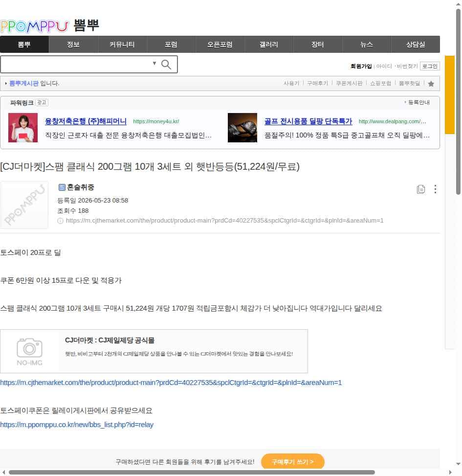Screen dimensions: 462x476
Task: Open the search box dropdown arrow
Action: pyautogui.click(x=154, y=63)
